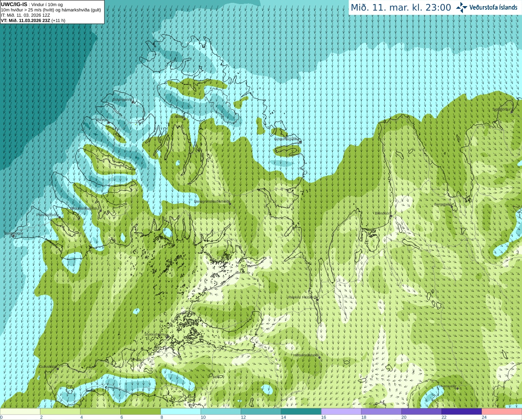Select the 16–18 m/s legend color
522x420 pixels.
click(341, 411)
